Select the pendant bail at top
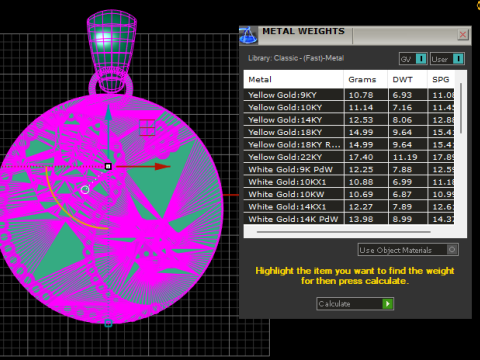Screen dimensions: 480x360 [111, 51]
